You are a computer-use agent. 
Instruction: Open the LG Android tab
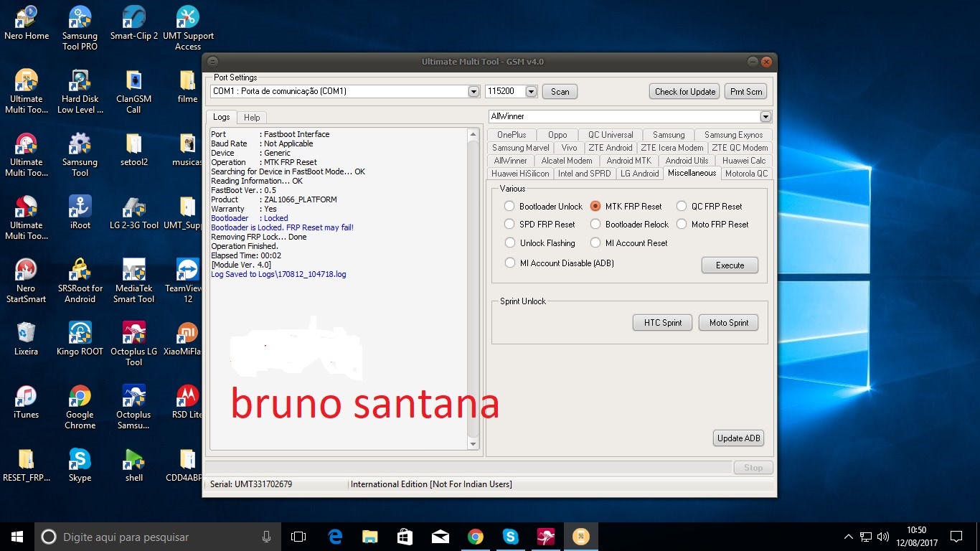click(x=639, y=174)
